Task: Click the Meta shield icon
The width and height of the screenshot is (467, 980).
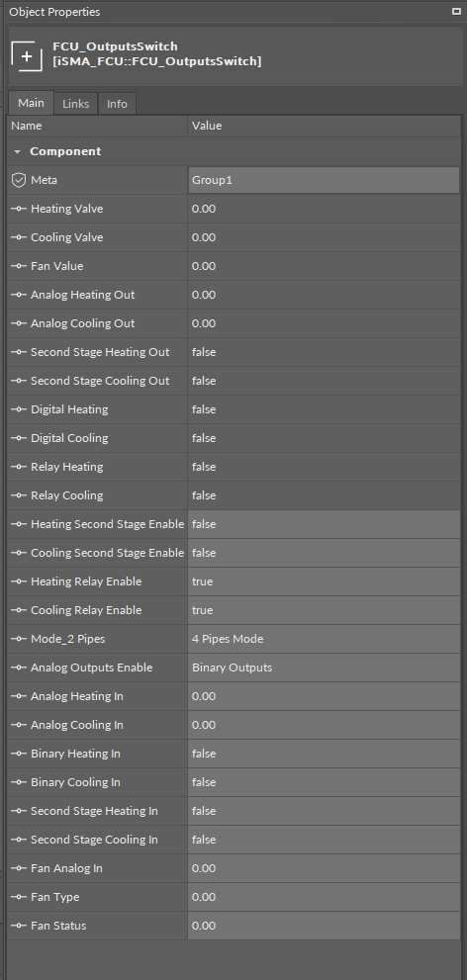Action: pos(19,180)
